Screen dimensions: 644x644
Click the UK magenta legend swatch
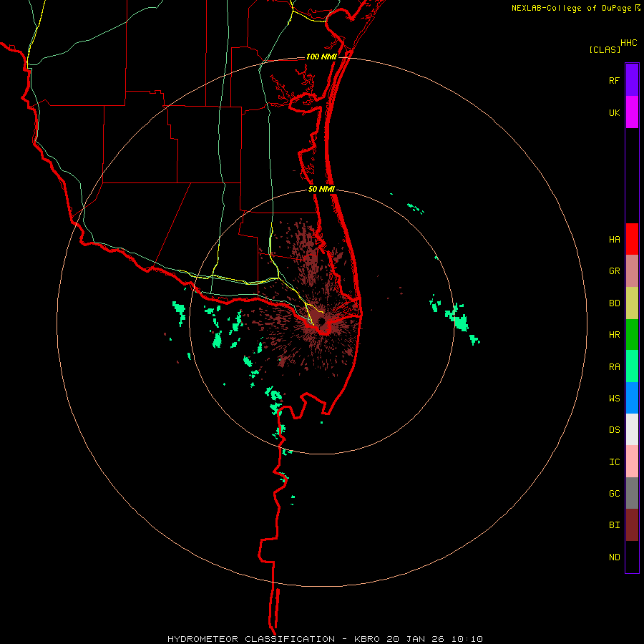click(632, 112)
